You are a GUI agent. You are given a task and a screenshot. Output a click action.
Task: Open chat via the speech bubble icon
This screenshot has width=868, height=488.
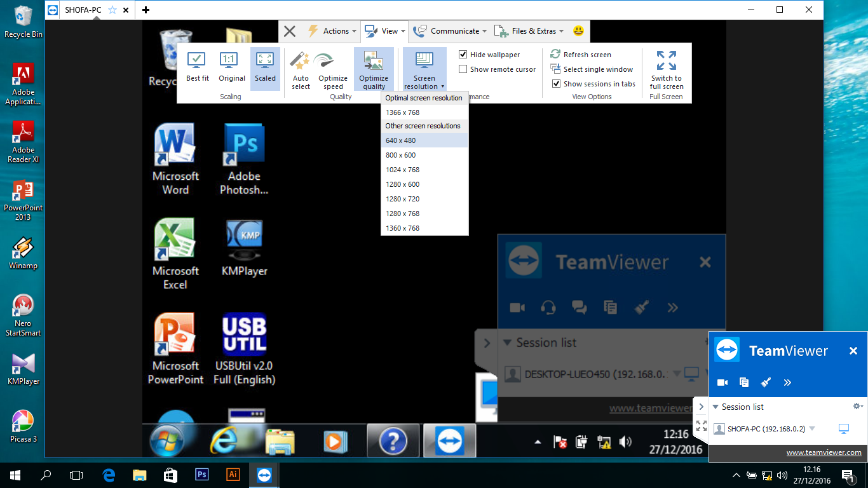coord(579,308)
